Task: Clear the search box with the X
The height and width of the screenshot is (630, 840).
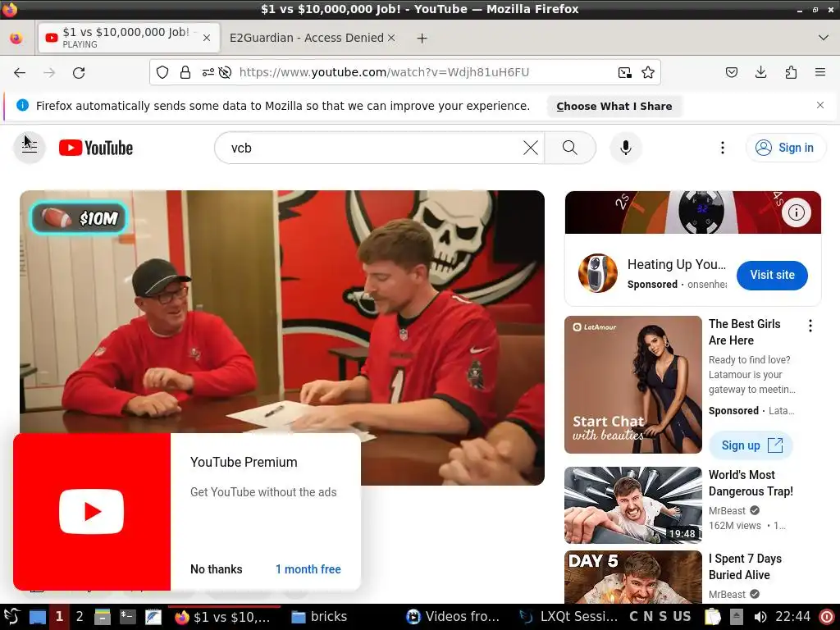Action: 531,148
